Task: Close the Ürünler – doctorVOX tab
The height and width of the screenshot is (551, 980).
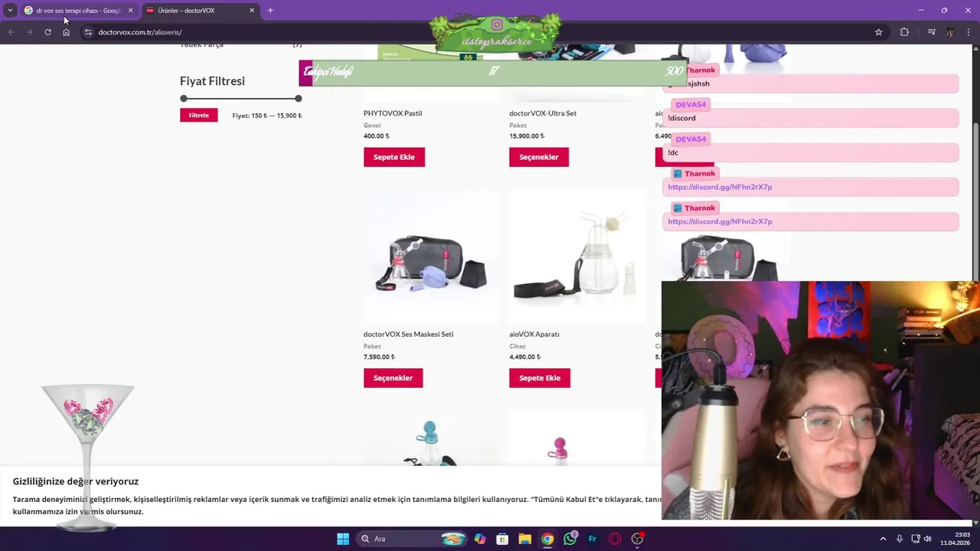Action: tap(252, 10)
